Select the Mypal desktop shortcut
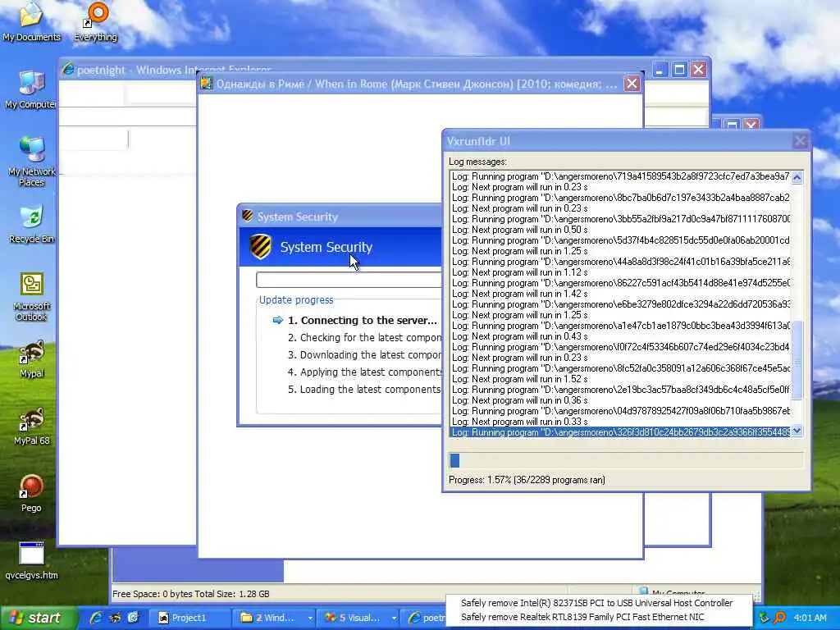 click(31, 359)
